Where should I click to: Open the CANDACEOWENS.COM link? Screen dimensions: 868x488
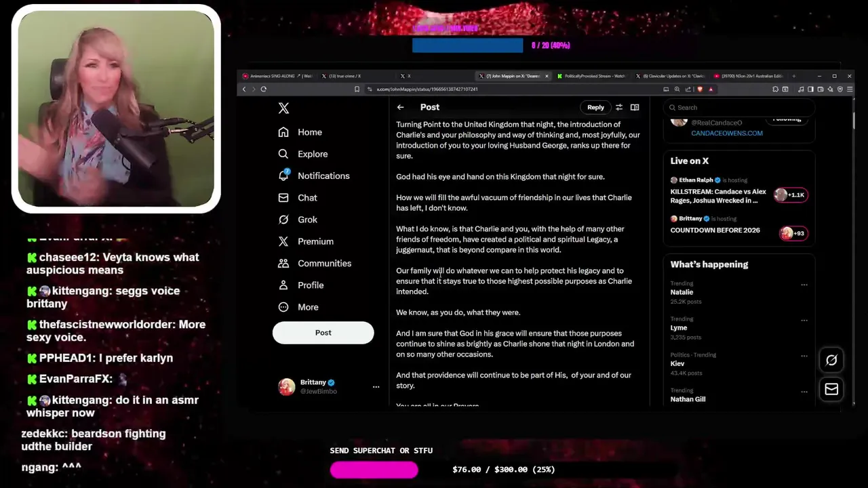pyautogui.click(x=727, y=134)
